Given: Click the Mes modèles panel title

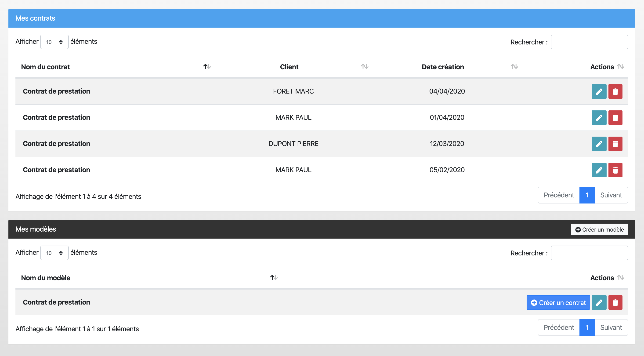Looking at the screenshot, I should pyautogui.click(x=36, y=229).
